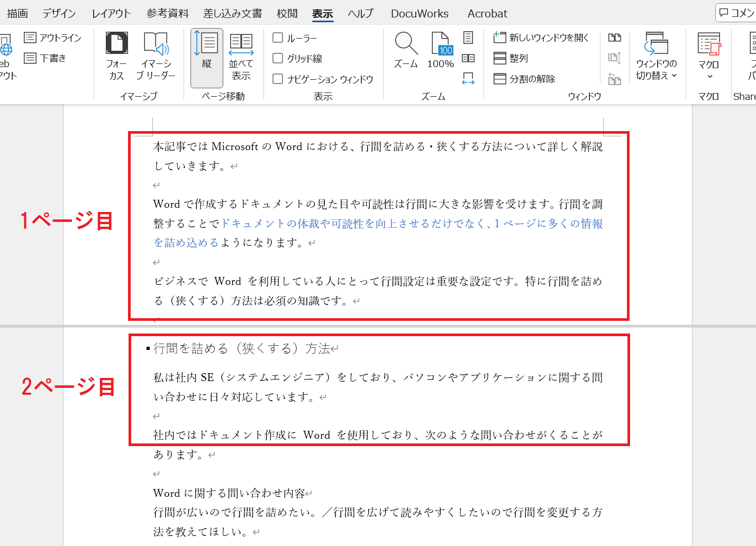Remove the window split (分割の解除)

524,79
